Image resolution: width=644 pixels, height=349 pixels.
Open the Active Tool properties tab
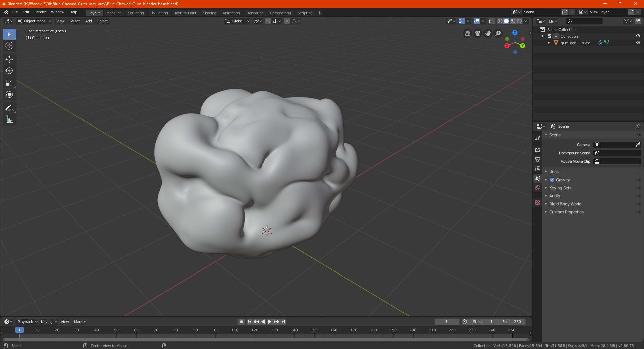[538, 138]
